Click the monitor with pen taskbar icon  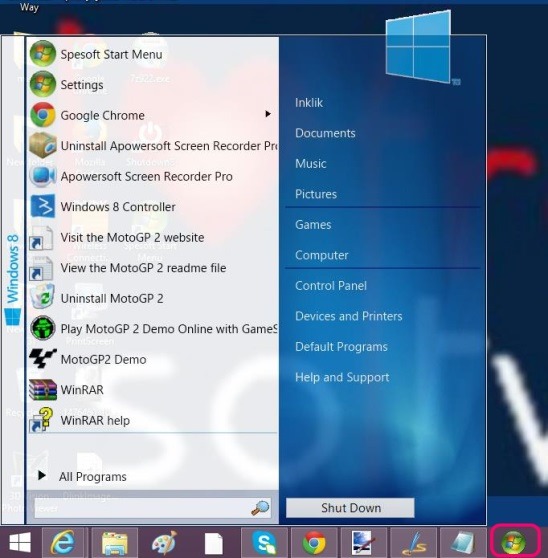363,543
